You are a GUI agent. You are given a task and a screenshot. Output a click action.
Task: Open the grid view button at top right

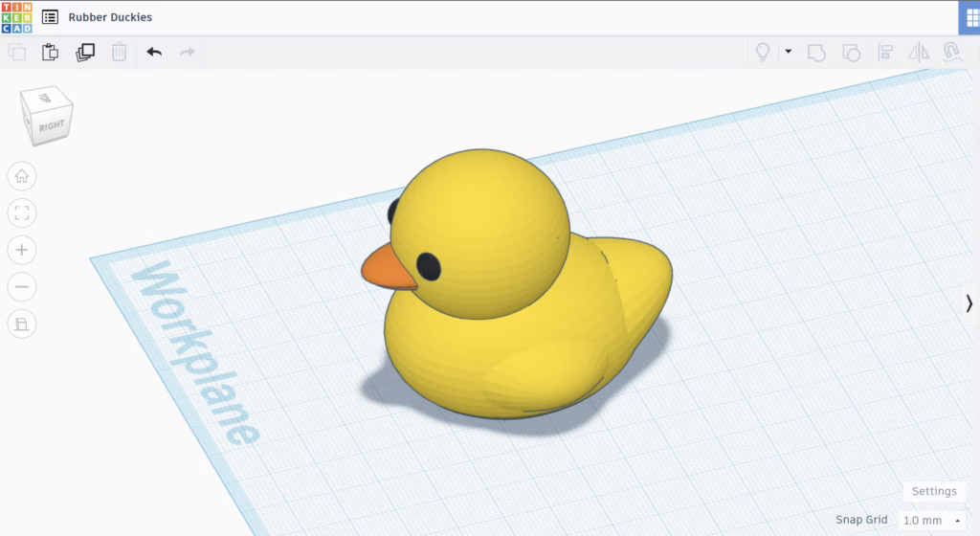click(x=970, y=18)
